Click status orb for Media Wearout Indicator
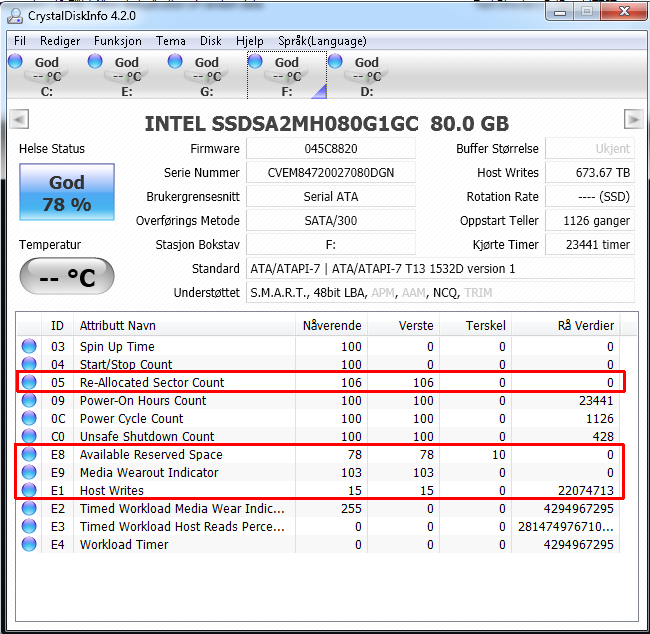The width and height of the screenshot is (650, 634). (x=29, y=472)
